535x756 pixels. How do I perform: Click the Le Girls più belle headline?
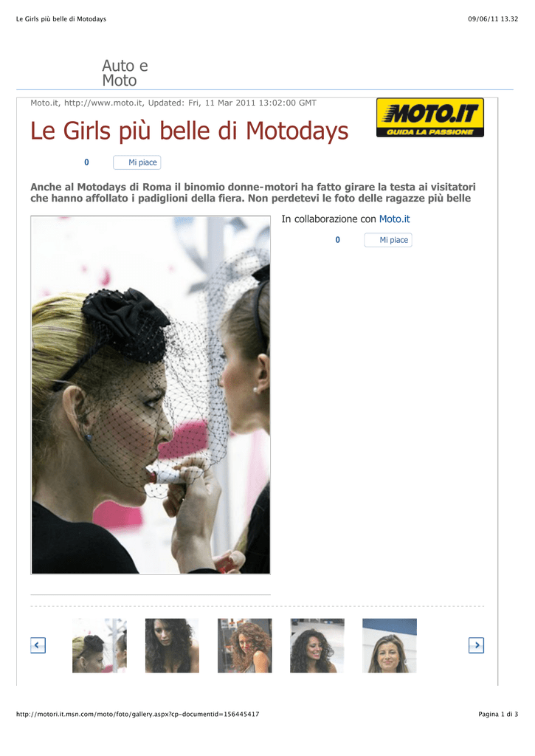pyautogui.click(x=190, y=131)
